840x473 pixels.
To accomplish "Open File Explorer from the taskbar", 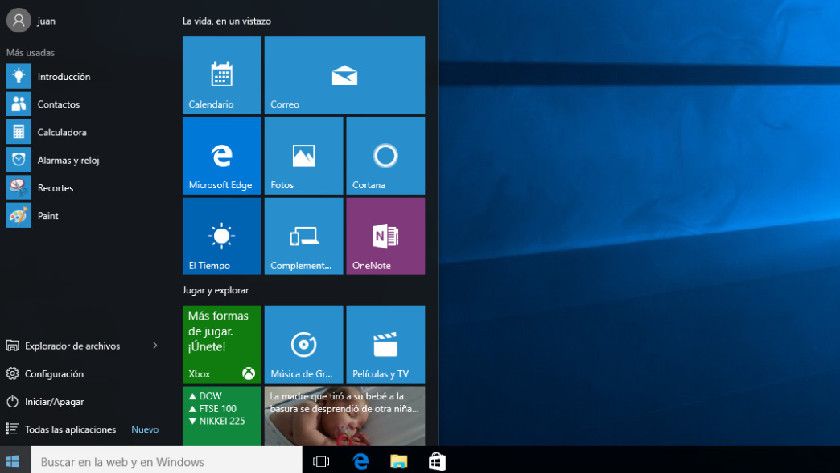I will pos(399,461).
